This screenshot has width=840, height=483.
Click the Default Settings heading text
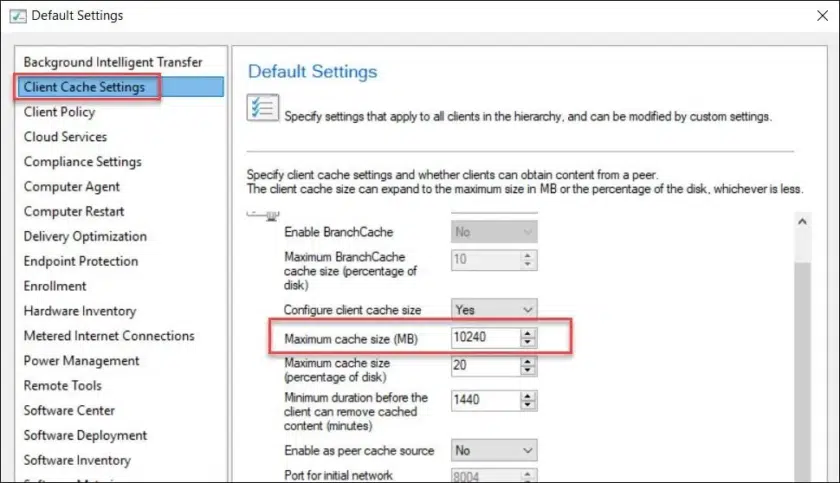click(312, 72)
